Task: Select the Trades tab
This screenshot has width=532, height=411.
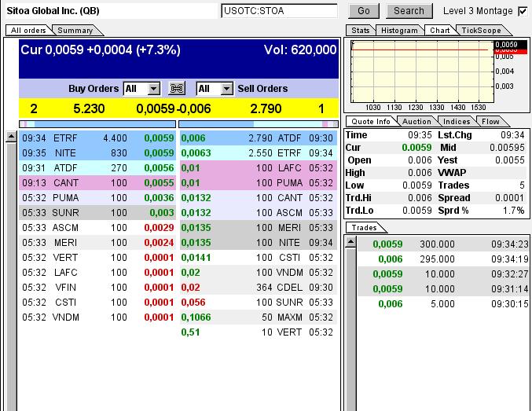Action: 364,227
